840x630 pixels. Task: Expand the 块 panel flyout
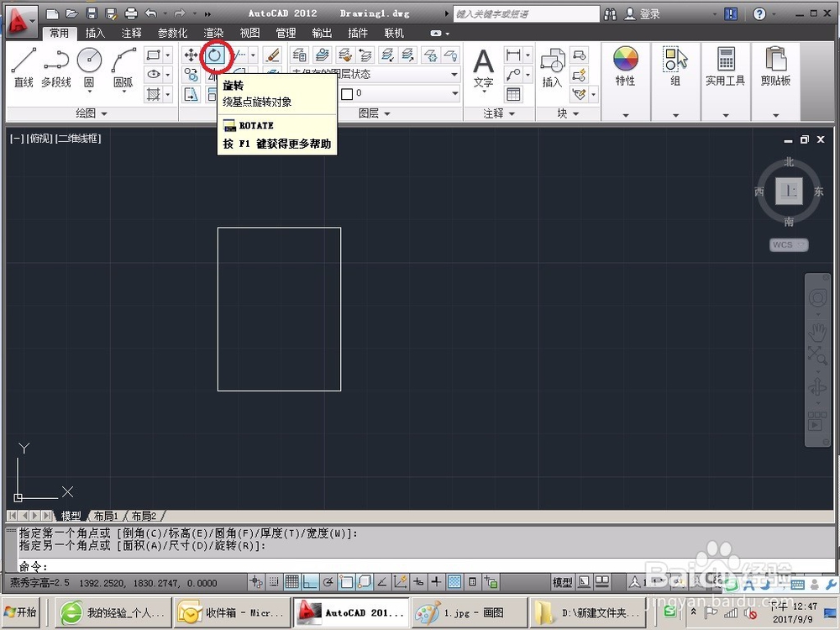[568, 113]
